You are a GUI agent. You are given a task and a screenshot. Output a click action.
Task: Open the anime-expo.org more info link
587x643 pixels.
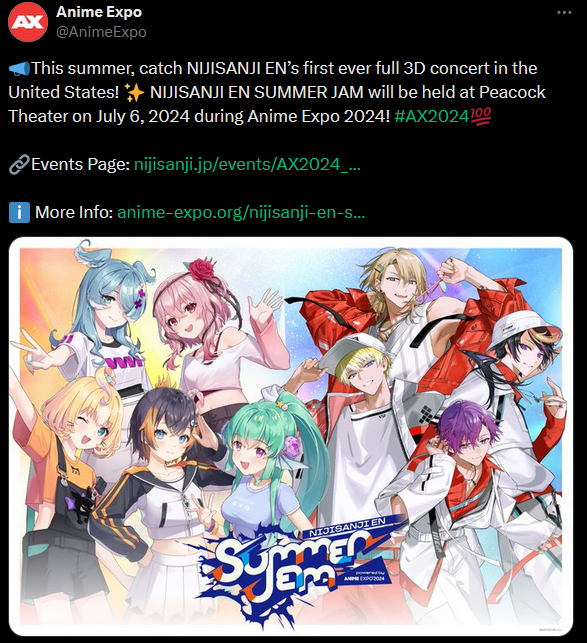click(x=241, y=213)
